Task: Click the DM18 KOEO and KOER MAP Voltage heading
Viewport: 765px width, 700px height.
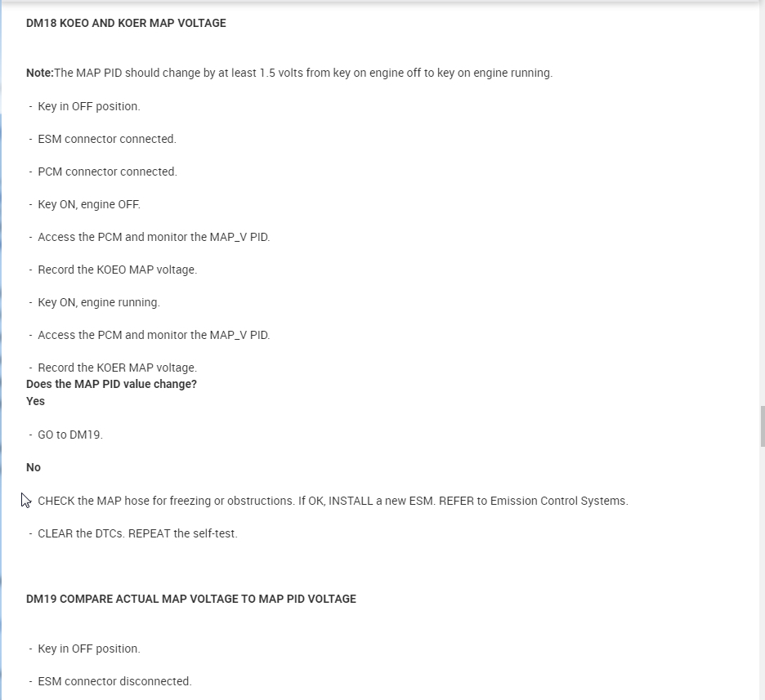Action: [x=126, y=24]
